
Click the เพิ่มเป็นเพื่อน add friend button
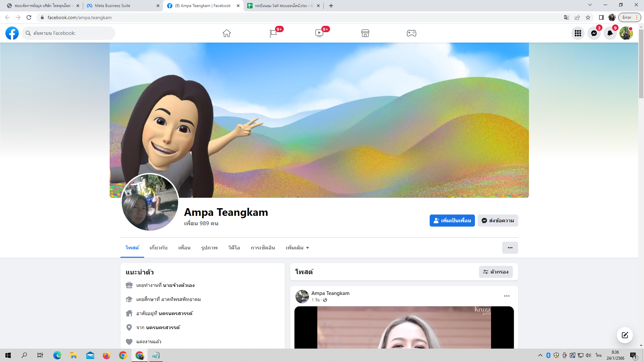(x=452, y=221)
